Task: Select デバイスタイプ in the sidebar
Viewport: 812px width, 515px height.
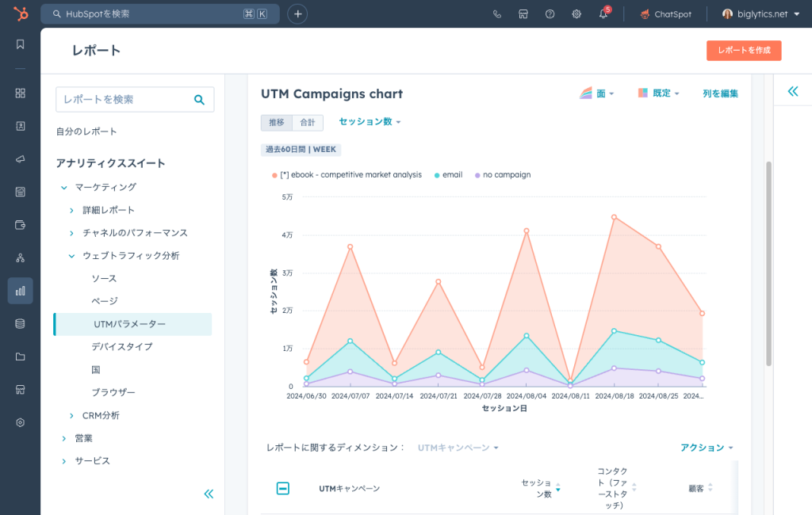Action: [x=121, y=347]
